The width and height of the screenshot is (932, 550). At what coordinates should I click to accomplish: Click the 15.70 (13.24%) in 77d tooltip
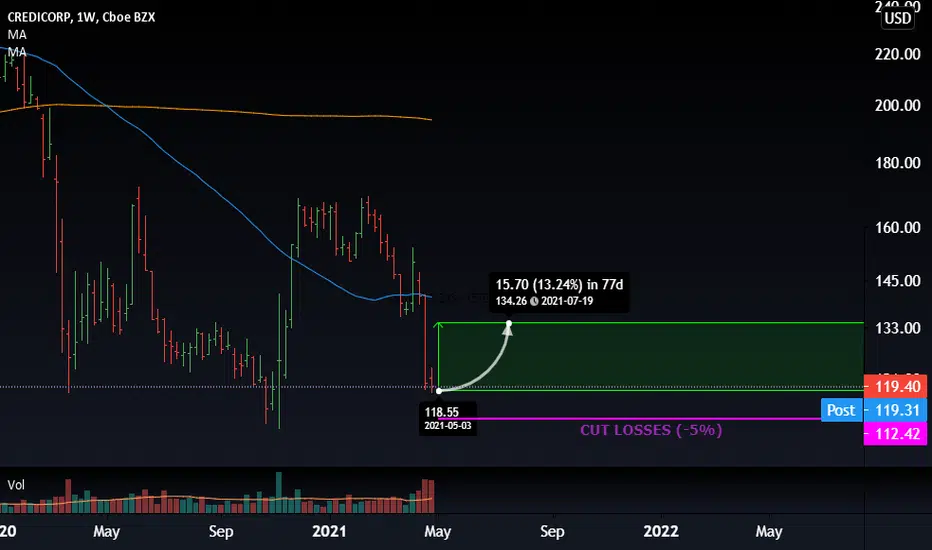click(559, 292)
